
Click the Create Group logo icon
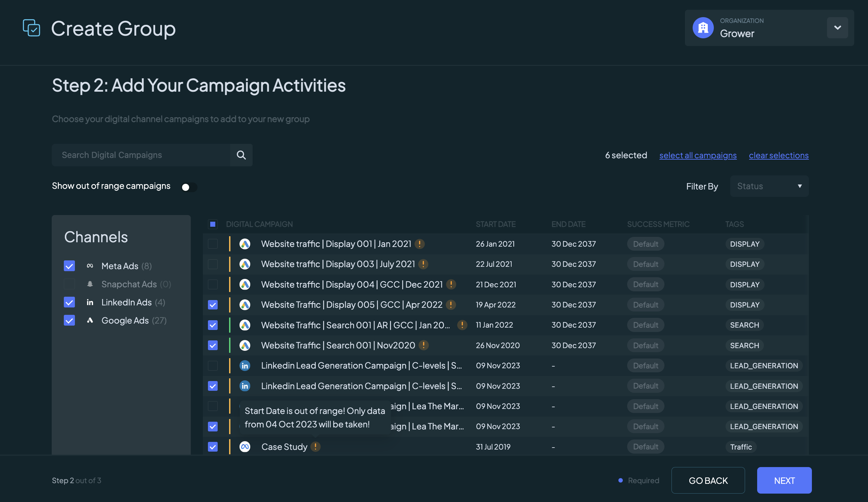31,28
